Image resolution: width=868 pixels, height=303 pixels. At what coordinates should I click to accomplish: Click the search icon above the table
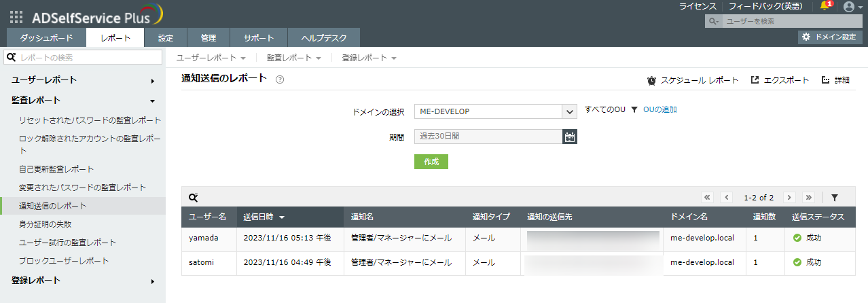pos(194,197)
